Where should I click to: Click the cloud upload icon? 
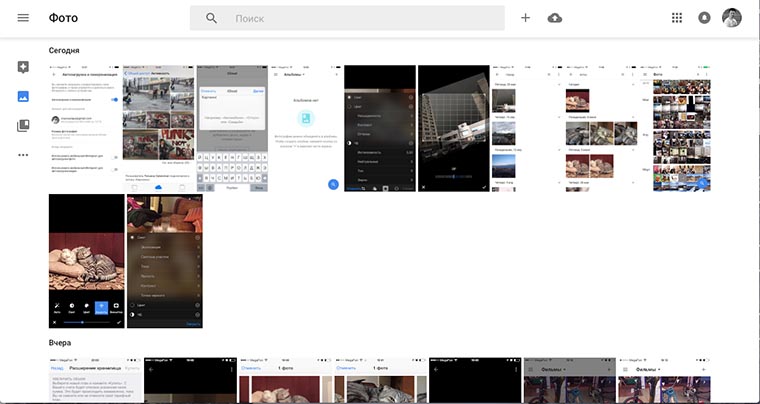coord(555,18)
